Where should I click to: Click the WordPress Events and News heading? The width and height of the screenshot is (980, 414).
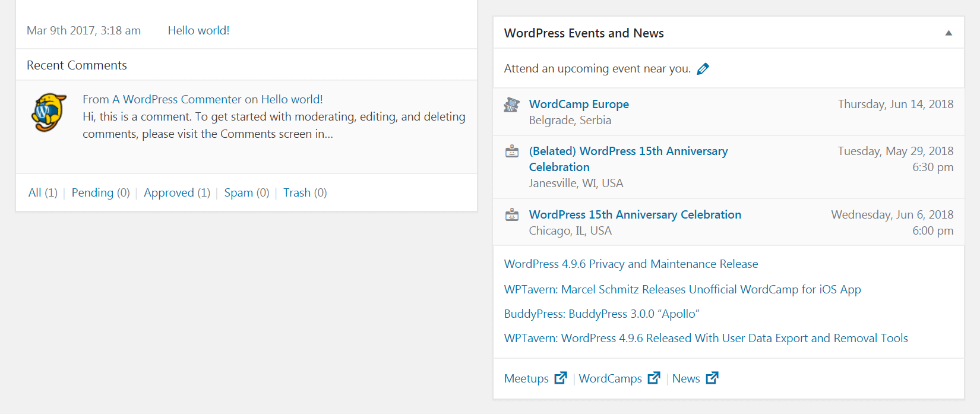[x=584, y=33]
